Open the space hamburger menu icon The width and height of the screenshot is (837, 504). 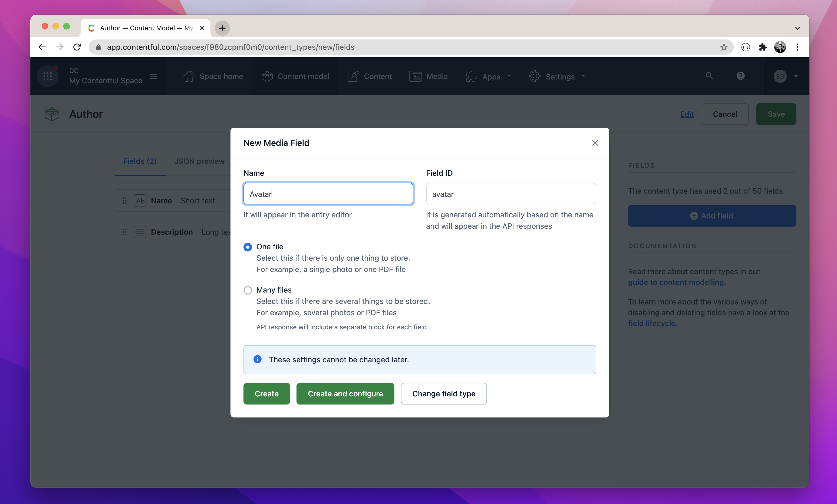point(154,76)
